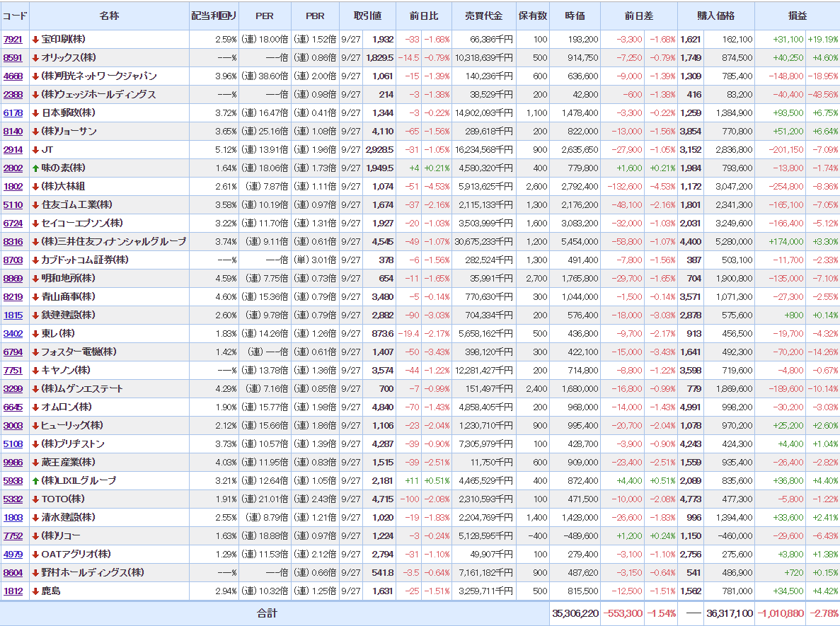Click the red down arrow beside 東レ(株)
Viewport: 840px width, 626px height.
[35, 334]
